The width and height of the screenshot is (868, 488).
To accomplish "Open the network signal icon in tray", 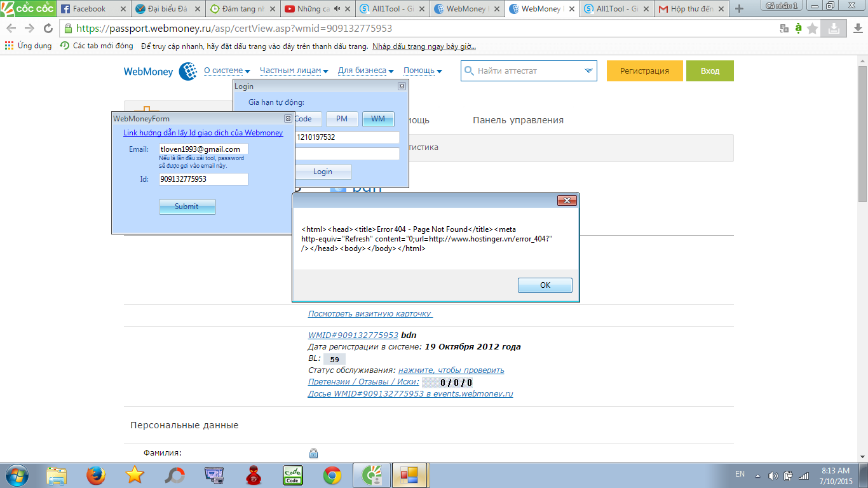I will 804,475.
